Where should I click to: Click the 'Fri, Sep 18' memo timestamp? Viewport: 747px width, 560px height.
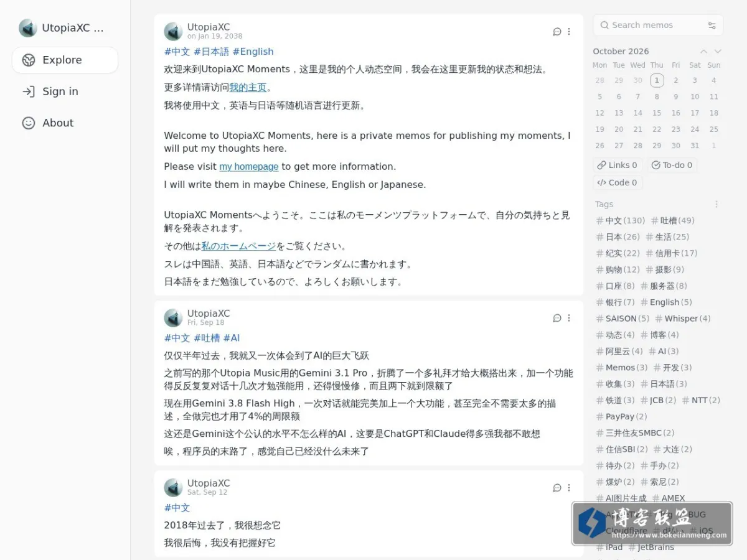tap(205, 323)
